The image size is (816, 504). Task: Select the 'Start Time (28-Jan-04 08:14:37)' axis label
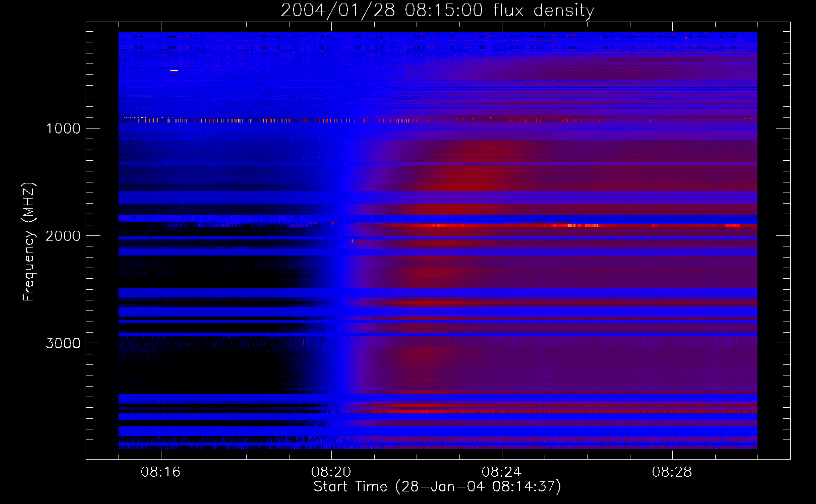(x=437, y=487)
